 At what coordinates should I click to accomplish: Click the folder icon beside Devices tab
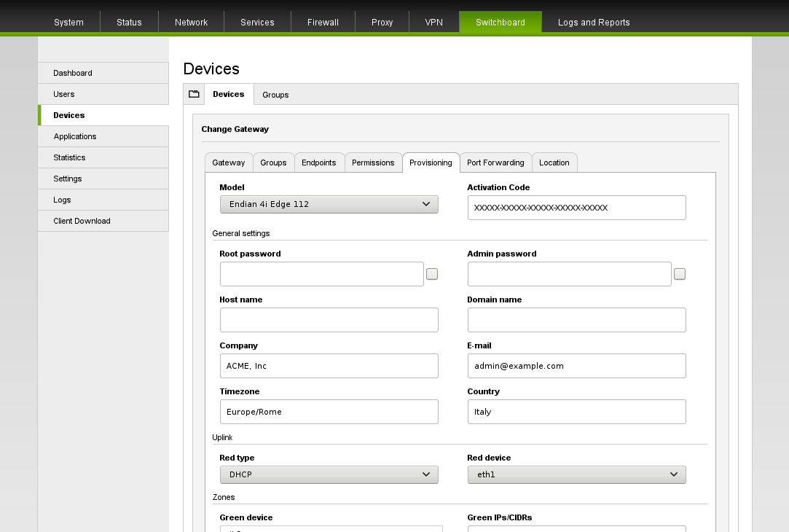194,94
